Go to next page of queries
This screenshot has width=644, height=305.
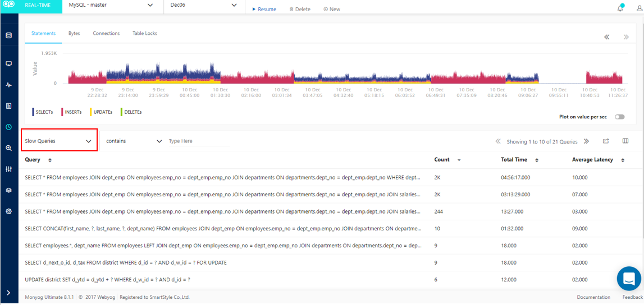(587, 141)
